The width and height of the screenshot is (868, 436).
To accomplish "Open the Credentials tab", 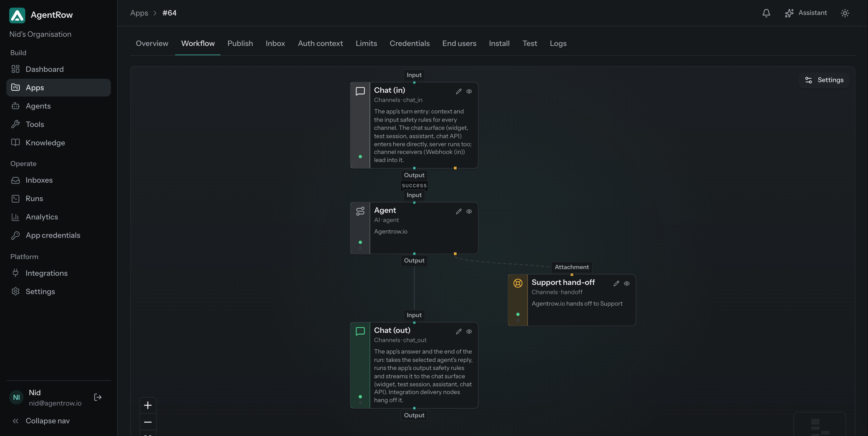I will point(409,43).
